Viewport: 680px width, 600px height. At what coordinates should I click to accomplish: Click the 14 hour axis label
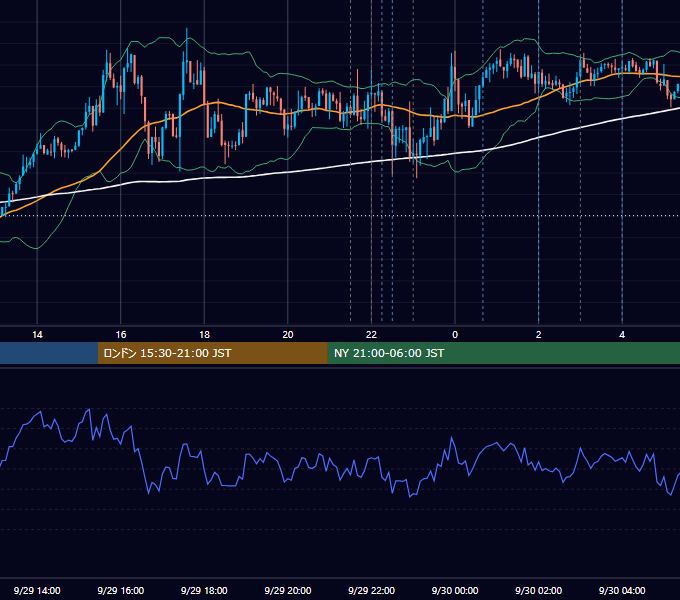click(x=37, y=335)
